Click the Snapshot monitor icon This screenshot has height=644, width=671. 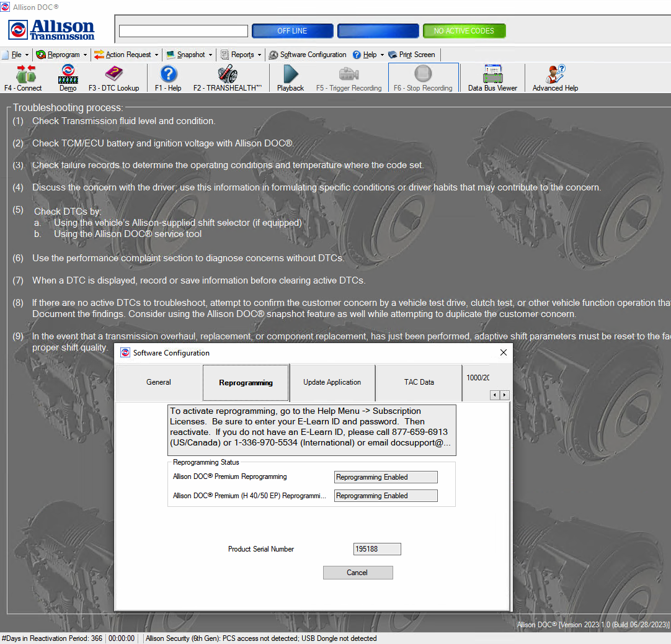pos(171,55)
